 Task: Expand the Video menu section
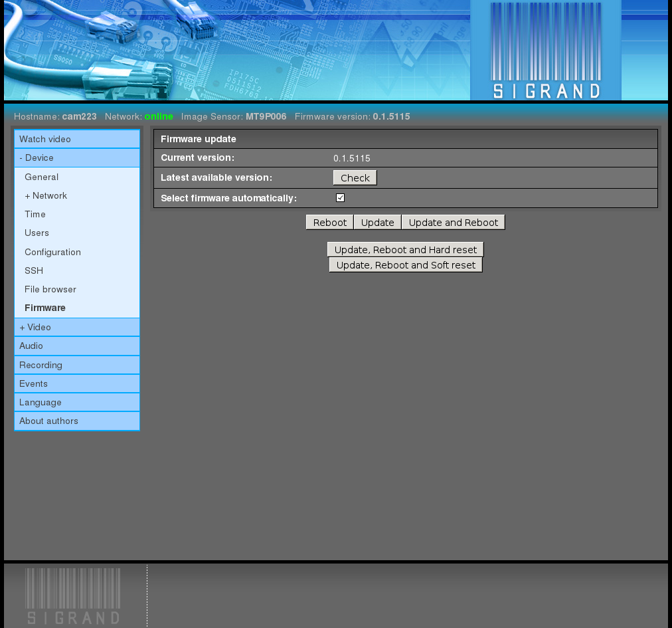(35, 328)
